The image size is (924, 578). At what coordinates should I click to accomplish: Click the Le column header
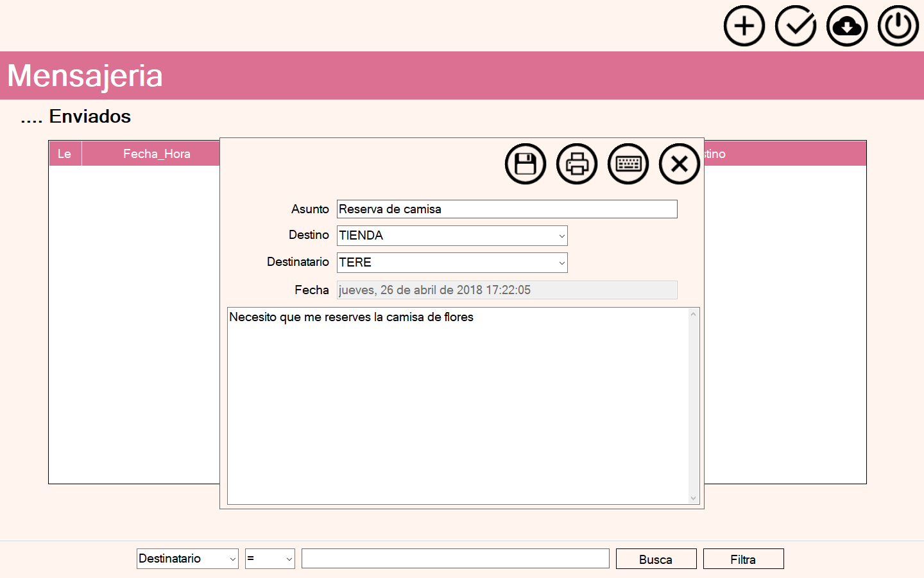pos(65,154)
